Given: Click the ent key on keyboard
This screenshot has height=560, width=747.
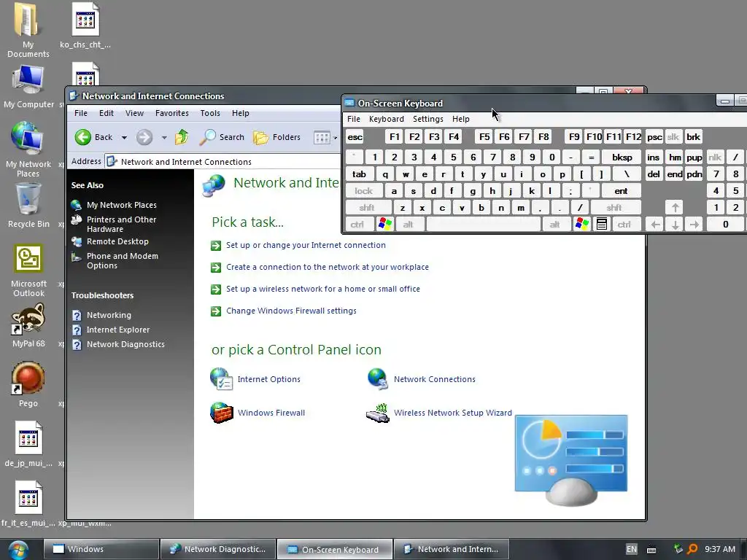Looking at the screenshot, I should pyautogui.click(x=621, y=191).
